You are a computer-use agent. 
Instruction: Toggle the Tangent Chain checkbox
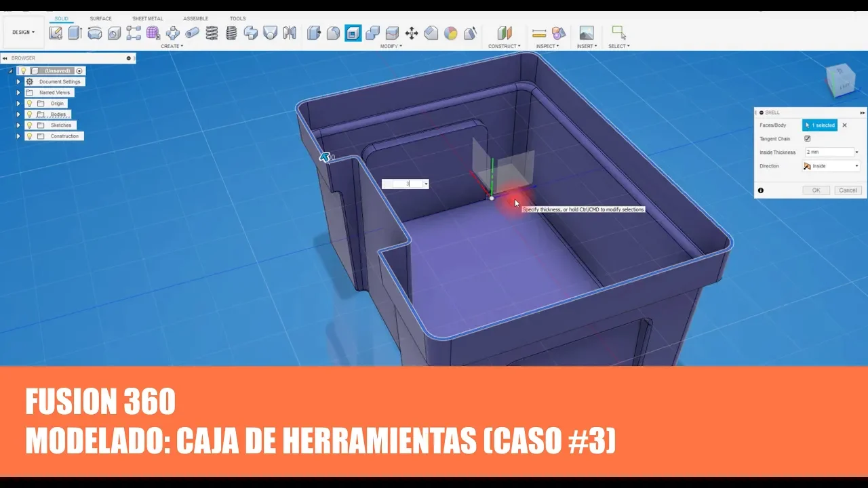807,139
